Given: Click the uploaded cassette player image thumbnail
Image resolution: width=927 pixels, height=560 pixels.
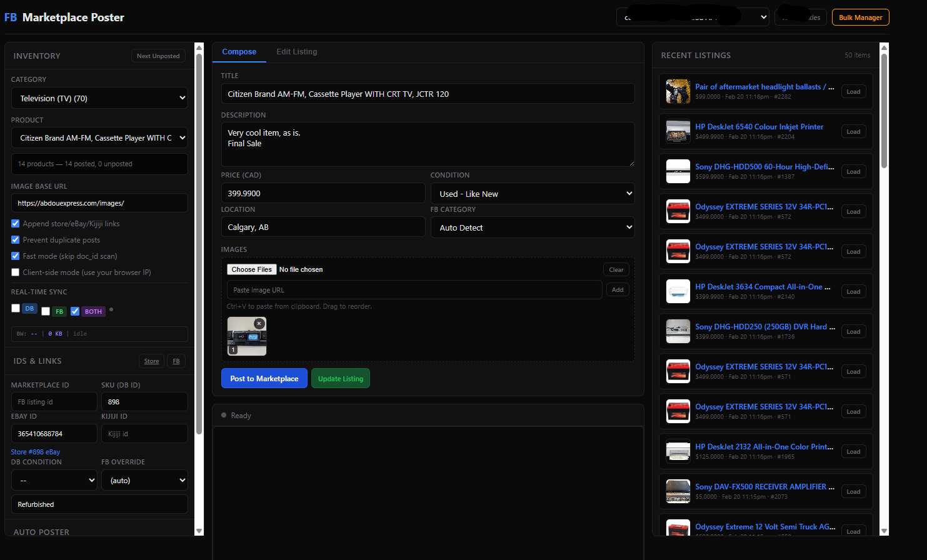Looking at the screenshot, I should [x=246, y=341].
